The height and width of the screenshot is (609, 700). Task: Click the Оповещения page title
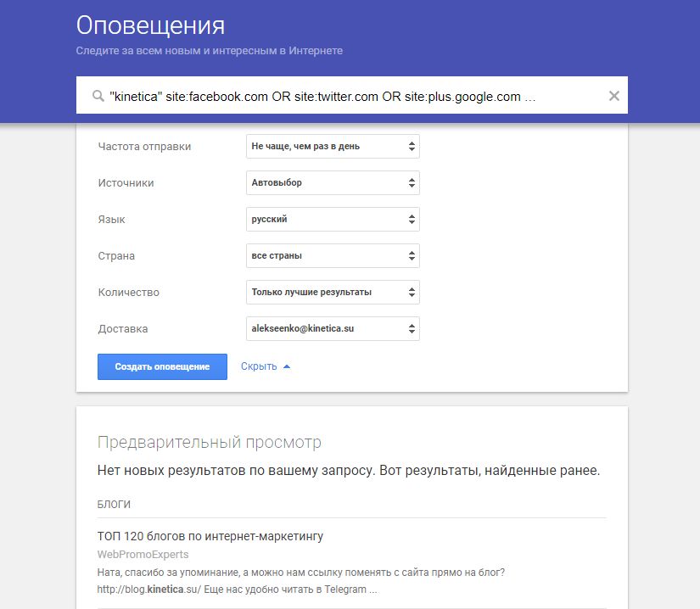150,25
